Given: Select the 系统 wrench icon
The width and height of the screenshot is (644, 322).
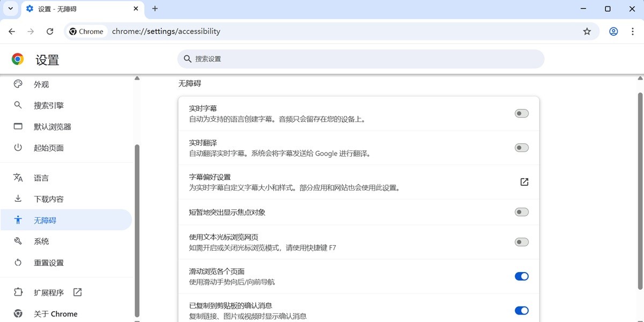Looking at the screenshot, I should click(x=18, y=241).
